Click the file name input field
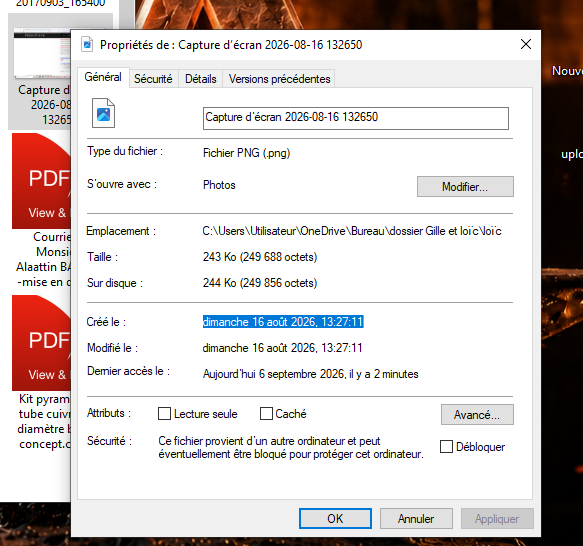 click(356, 118)
